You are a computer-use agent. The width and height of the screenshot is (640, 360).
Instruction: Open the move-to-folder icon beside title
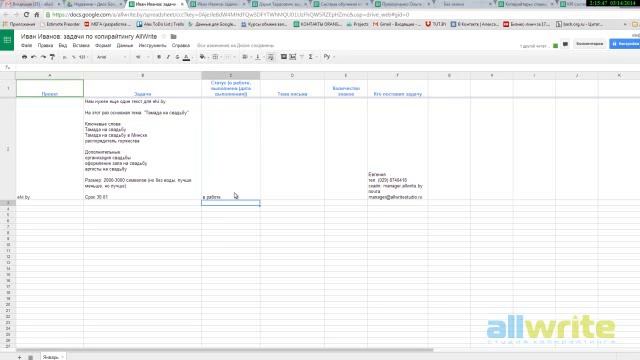point(173,37)
